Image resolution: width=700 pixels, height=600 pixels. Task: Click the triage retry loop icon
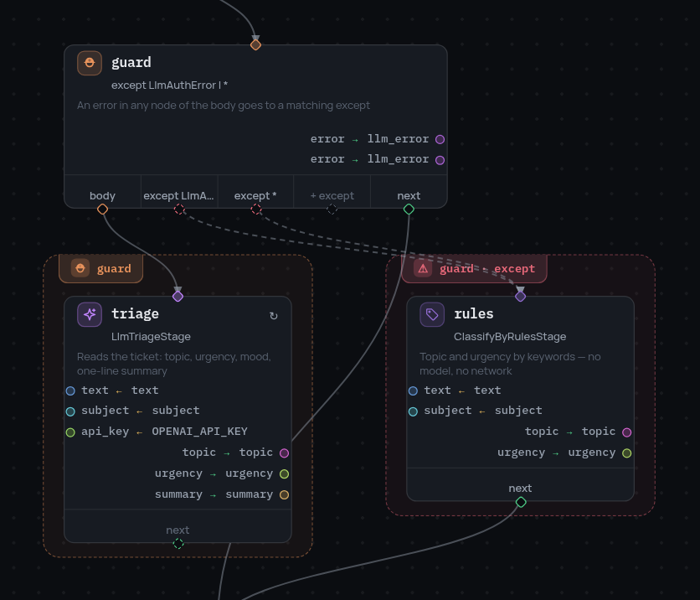(x=274, y=316)
